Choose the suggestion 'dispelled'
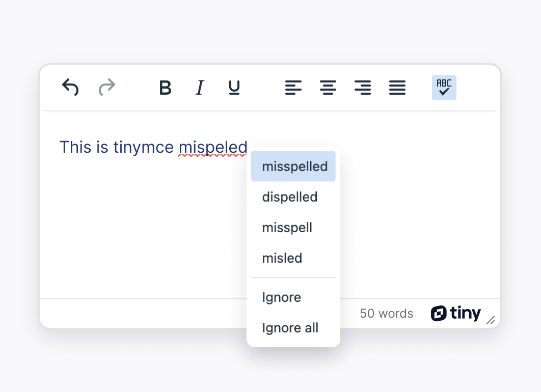The image size is (541, 392). pyautogui.click(x=289, y=197)
